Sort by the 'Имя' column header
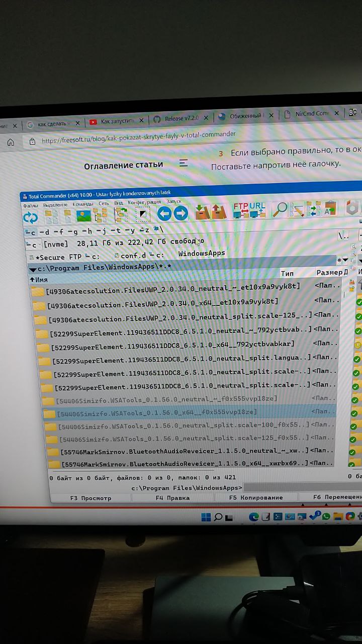Image resolution: width=362 pixels, height=644 pixels. [x=154, y=277]
